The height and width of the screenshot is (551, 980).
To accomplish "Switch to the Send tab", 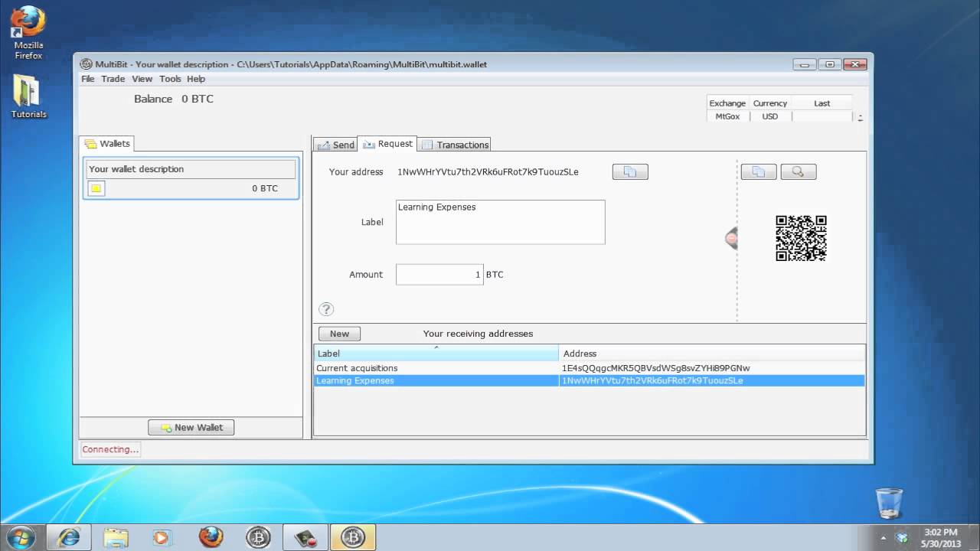I will 336,145.
